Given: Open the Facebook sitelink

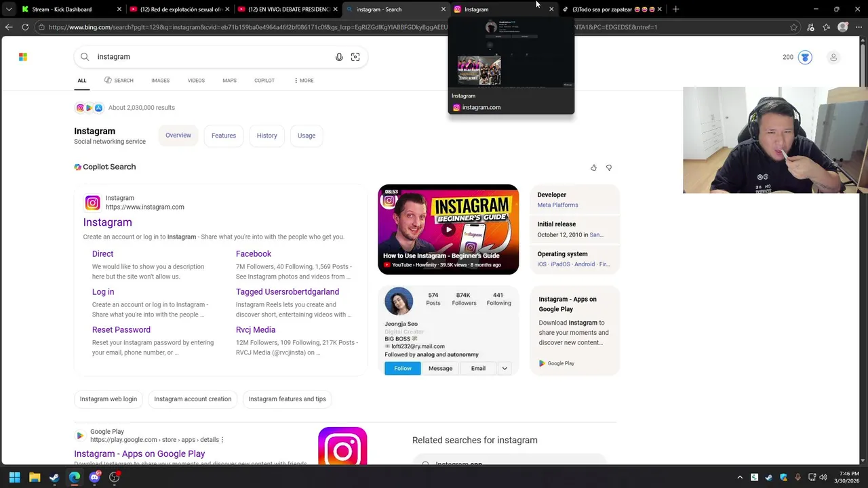Looking at the screenshot, I should click(254, 253).
